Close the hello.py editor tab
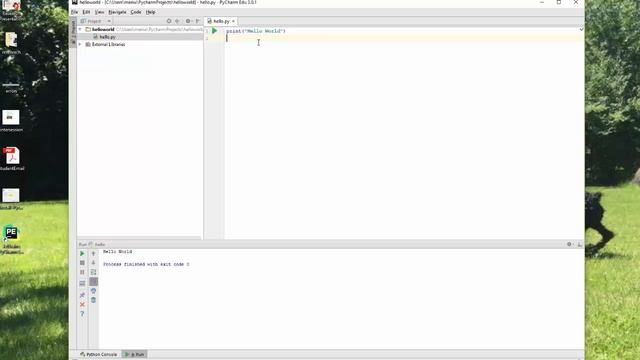The image size is (640, 360). tap(233, 21)
